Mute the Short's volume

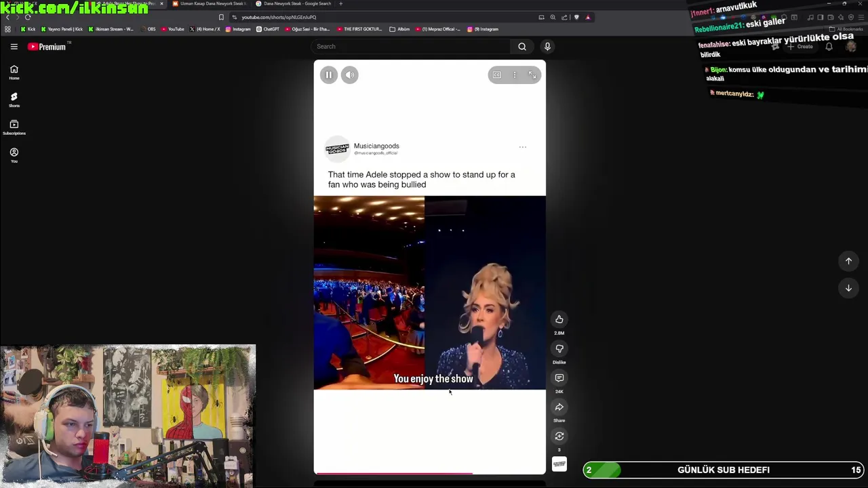click(x=350, y=75)
